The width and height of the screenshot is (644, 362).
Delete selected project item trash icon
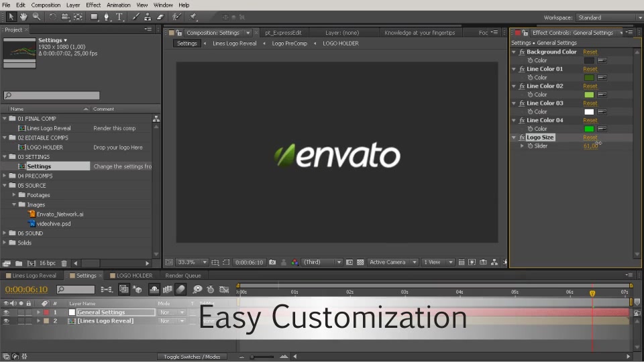click(64, 263)
